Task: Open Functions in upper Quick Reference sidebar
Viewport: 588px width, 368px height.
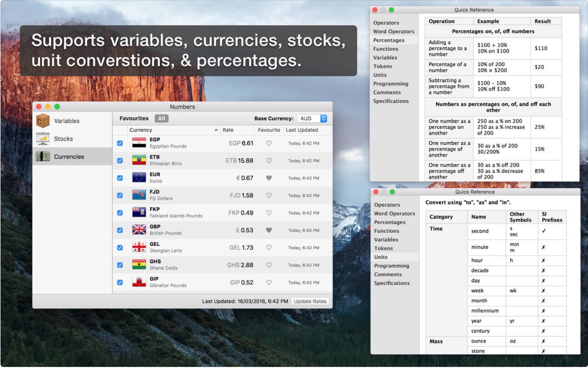Action: [x=386, y=49]
